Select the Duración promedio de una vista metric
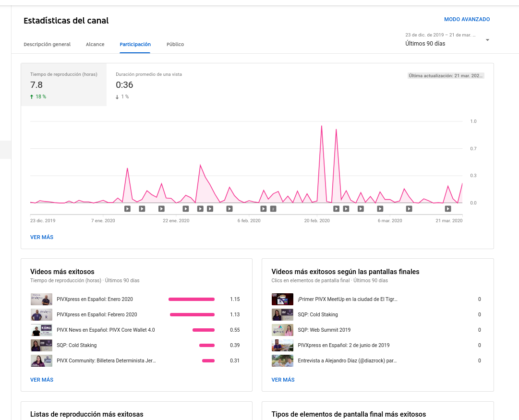The image size is (519, 420). 149,85
